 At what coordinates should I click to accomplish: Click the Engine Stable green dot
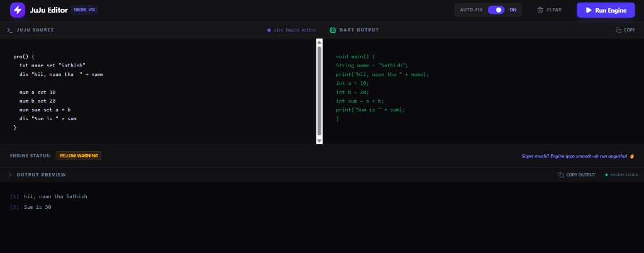(606, 175)
